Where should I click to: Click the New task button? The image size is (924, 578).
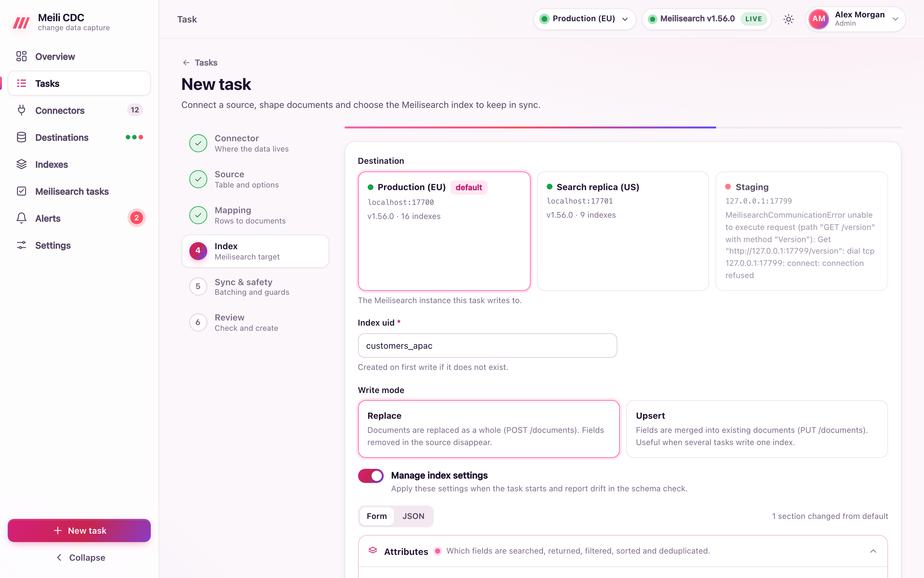(80, 530)
